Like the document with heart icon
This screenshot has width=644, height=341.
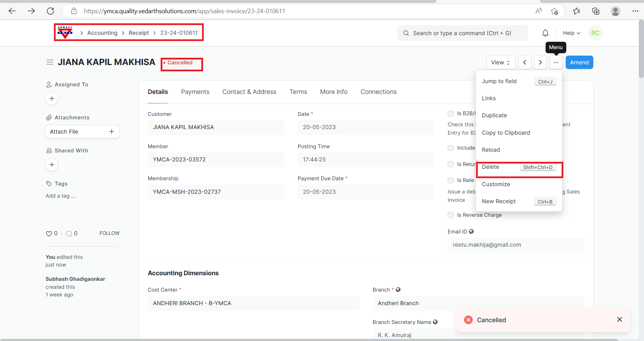point(49,233)
